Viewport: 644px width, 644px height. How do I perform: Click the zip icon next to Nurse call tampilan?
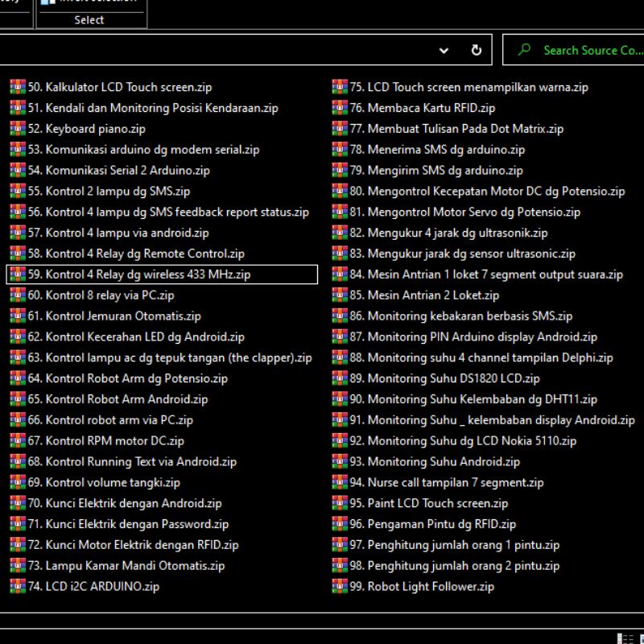point(340,483)
